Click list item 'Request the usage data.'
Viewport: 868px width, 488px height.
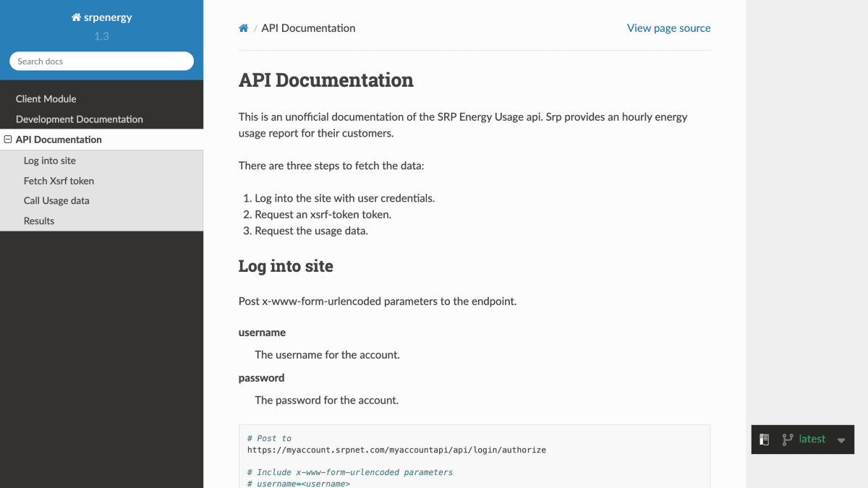coord(311,231)
